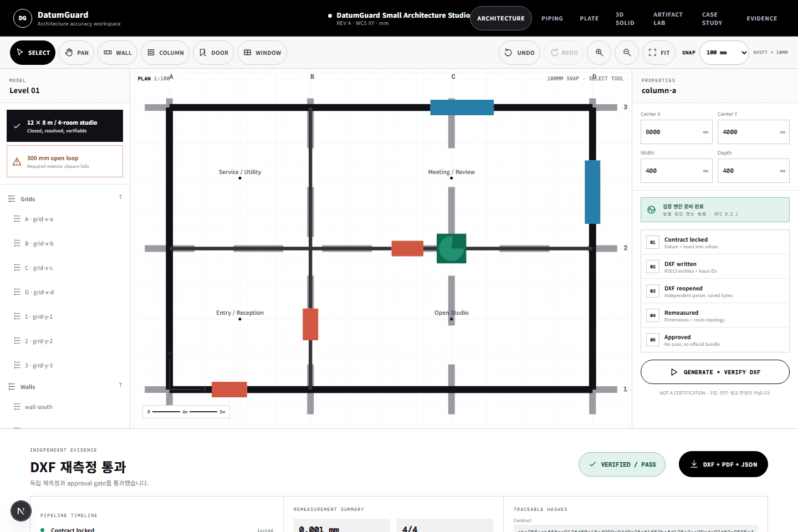Select the blue window on north wall
The height and width of the screenshot is (532, 798).
(462, 108)
